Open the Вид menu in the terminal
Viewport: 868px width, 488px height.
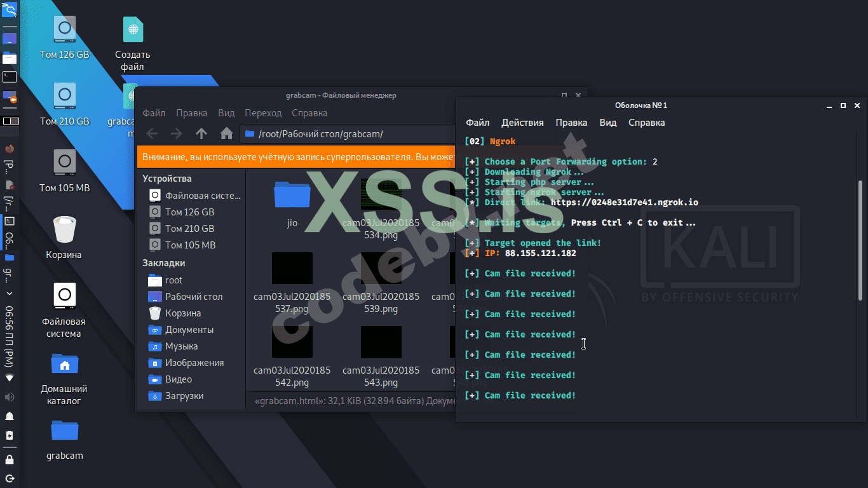pos(608,123)
